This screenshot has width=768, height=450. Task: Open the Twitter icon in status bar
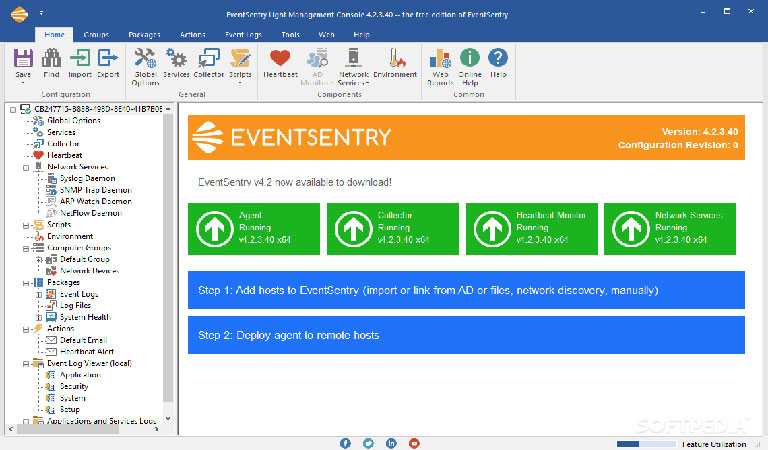point(368,443)
